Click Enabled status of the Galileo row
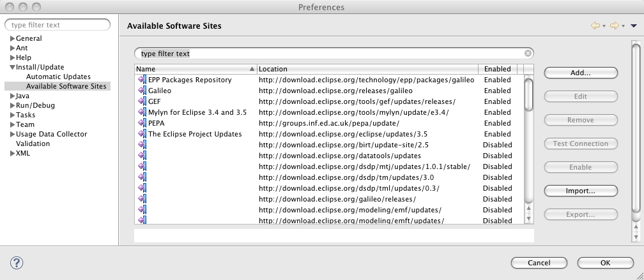Screen dimensions: 644x280 (497, 91)
